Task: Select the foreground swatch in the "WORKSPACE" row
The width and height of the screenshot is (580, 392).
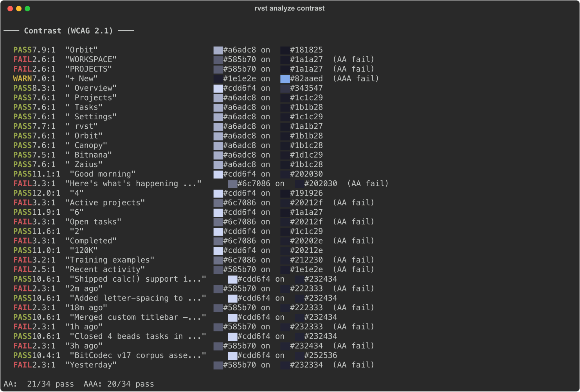Action: click(218, 60)
